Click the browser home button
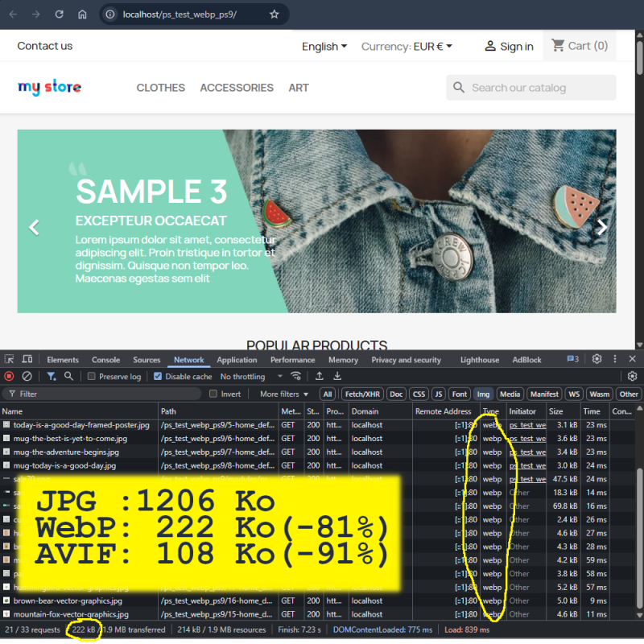The width and height of the screenshot is (644, 644). [x=82, y=14]
